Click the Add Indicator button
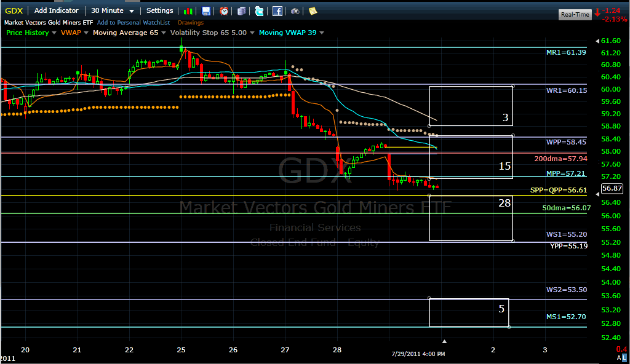 click(x=56, y=11)
